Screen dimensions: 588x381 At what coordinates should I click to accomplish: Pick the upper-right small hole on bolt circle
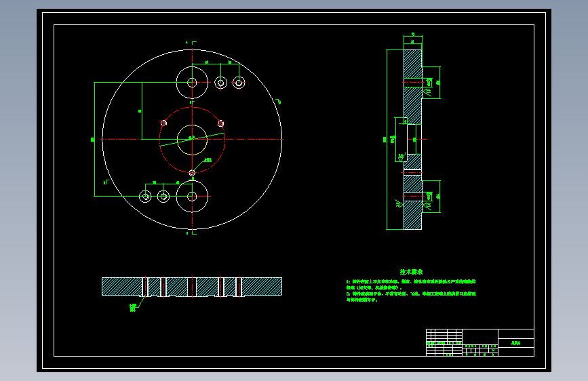point(221,123)
